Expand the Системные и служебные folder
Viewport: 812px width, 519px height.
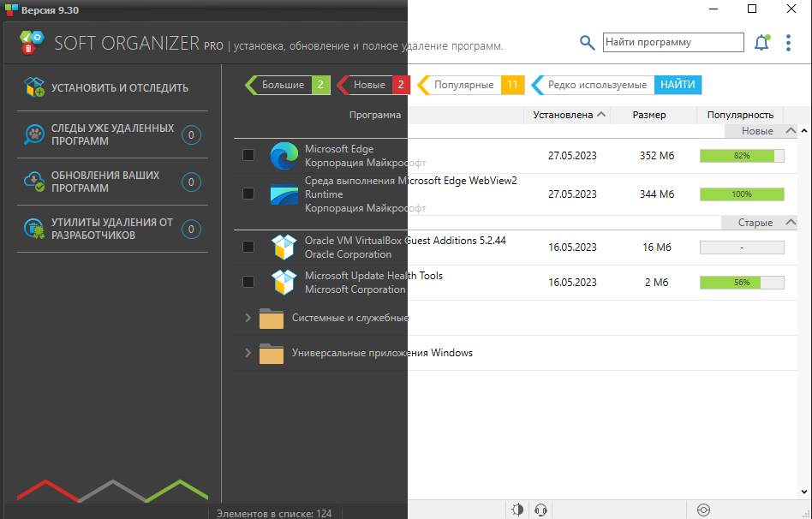pyautogui.click(x=248, y=318)
